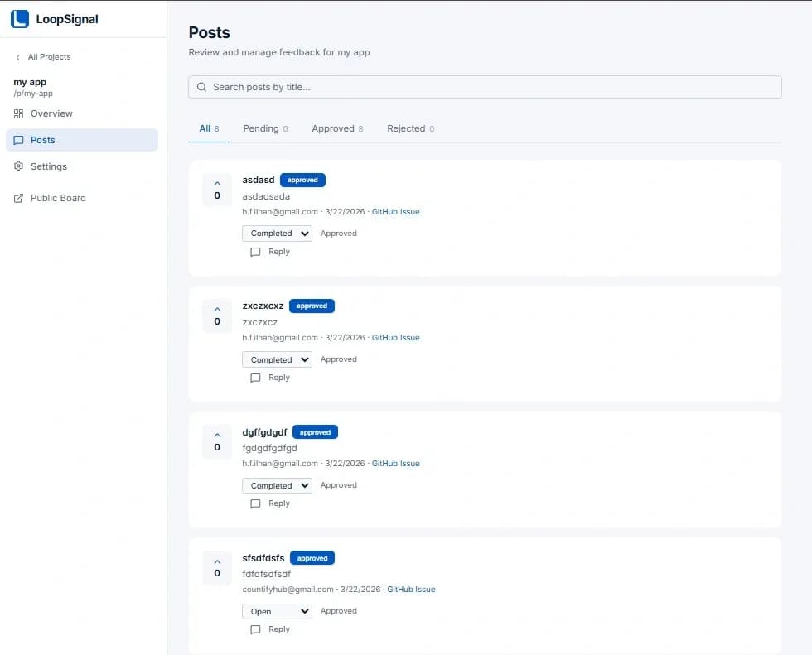Open GitHub Issue link for asdasd post
The height and width of the screenshot is (655, 812).
click(396, 212)
